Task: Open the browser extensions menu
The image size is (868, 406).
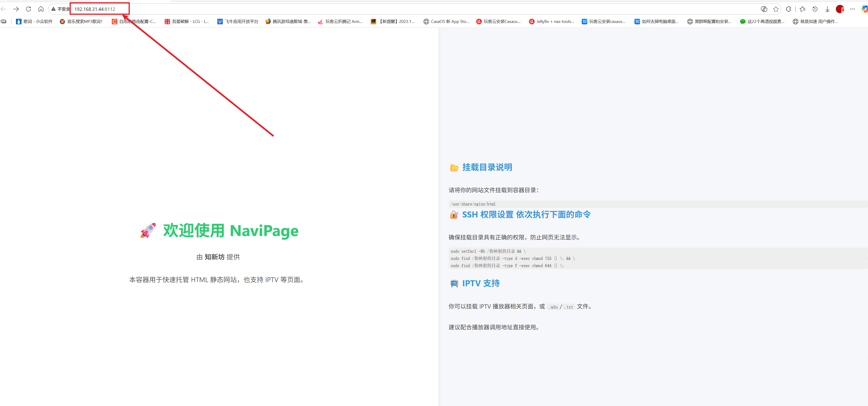Action: pyautogui.click(x=788, y=9)
